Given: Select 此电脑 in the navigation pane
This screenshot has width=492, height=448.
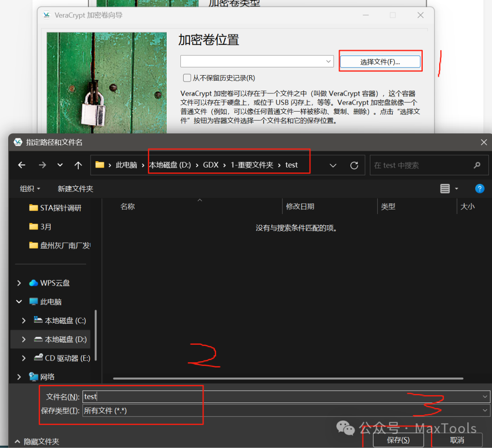Looking at the screenshot, I should 46,301.
